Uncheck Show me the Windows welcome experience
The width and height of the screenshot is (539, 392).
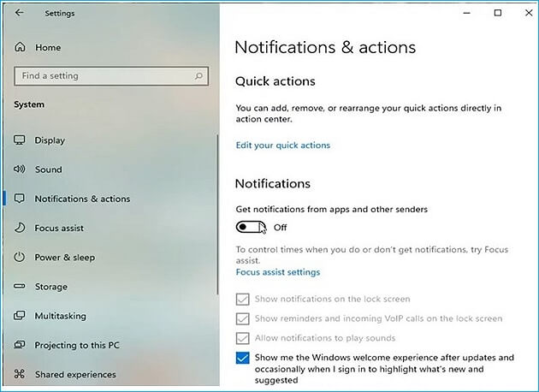coord(243,358)
